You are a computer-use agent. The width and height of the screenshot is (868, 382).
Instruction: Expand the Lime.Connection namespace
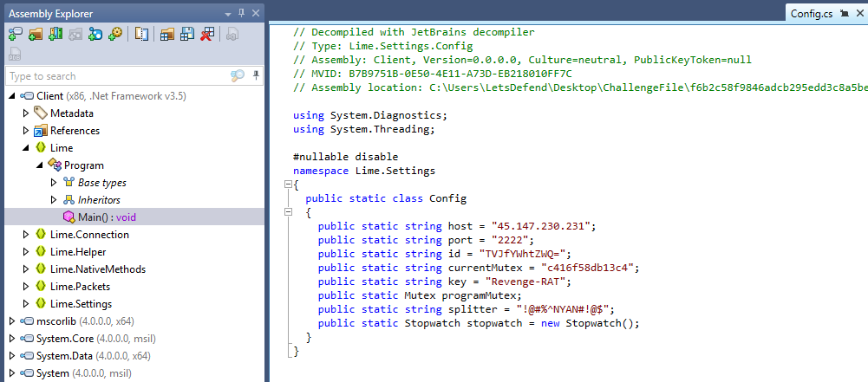25,235
